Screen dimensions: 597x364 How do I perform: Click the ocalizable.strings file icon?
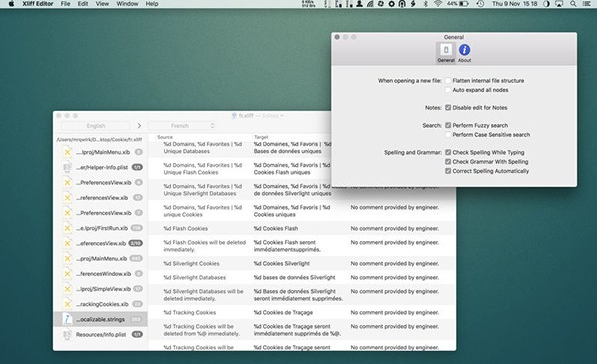[67, 319]
